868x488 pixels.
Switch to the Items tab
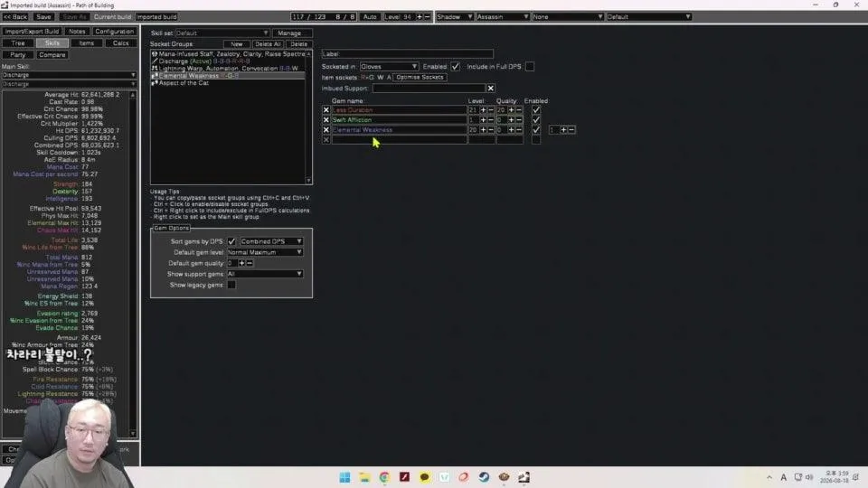point(87,43)
